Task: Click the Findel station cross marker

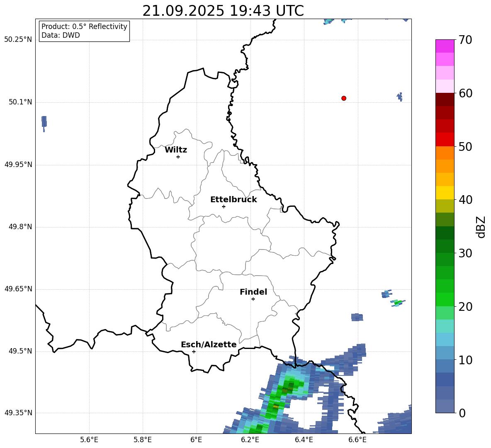Action: tap(253, 299)
